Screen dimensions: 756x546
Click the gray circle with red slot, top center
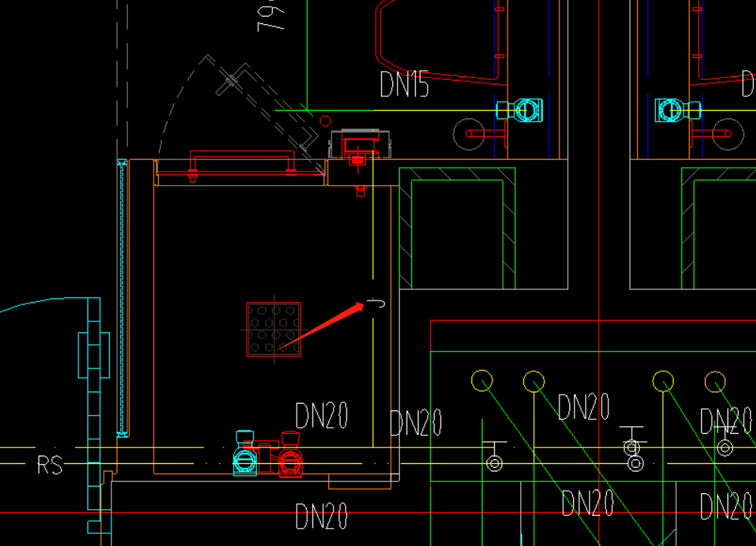[468, 134]
